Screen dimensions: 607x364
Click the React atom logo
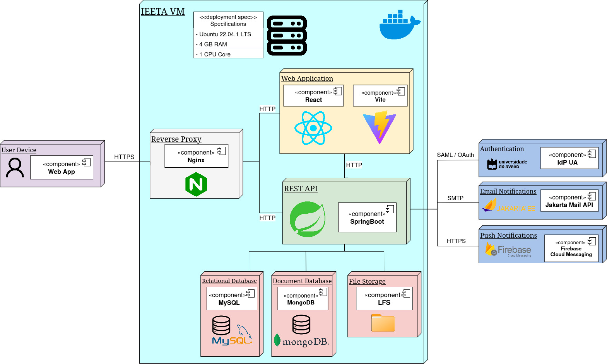point(313,128)
